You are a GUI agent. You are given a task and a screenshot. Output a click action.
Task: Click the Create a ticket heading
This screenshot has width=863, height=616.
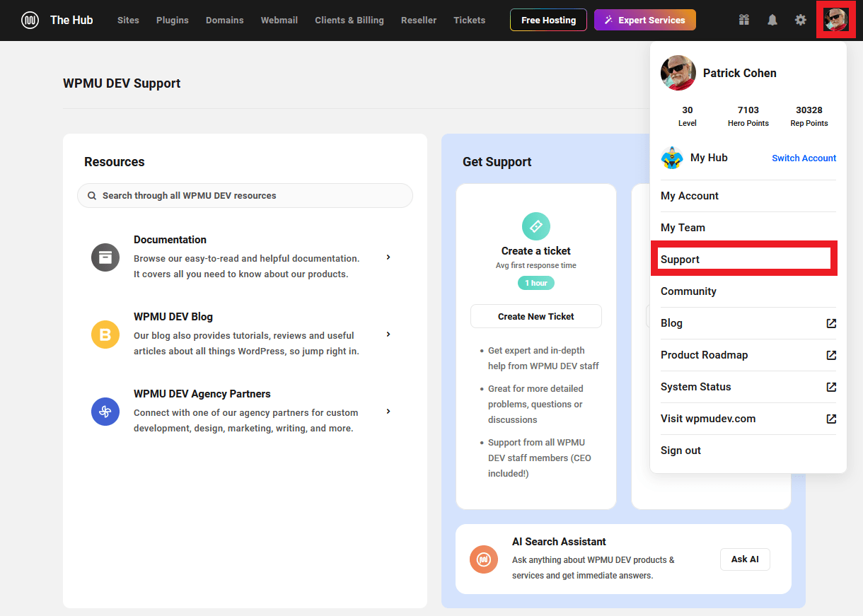click(536, 251)
